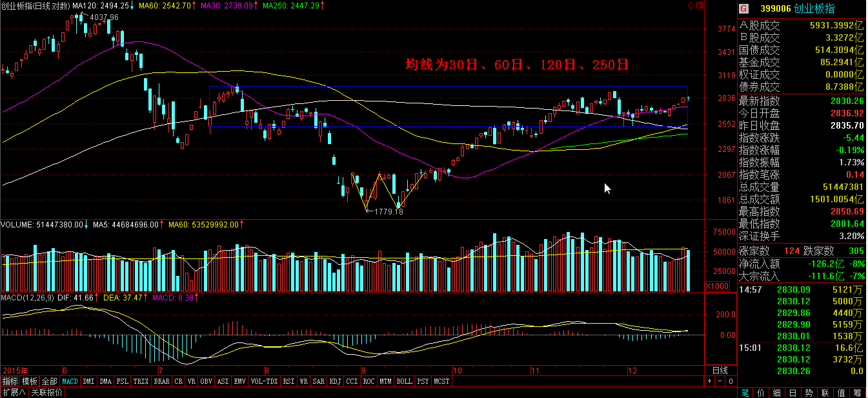Open the 值 value tab
The image size is (868, 398).
click(x=841, y=392)
